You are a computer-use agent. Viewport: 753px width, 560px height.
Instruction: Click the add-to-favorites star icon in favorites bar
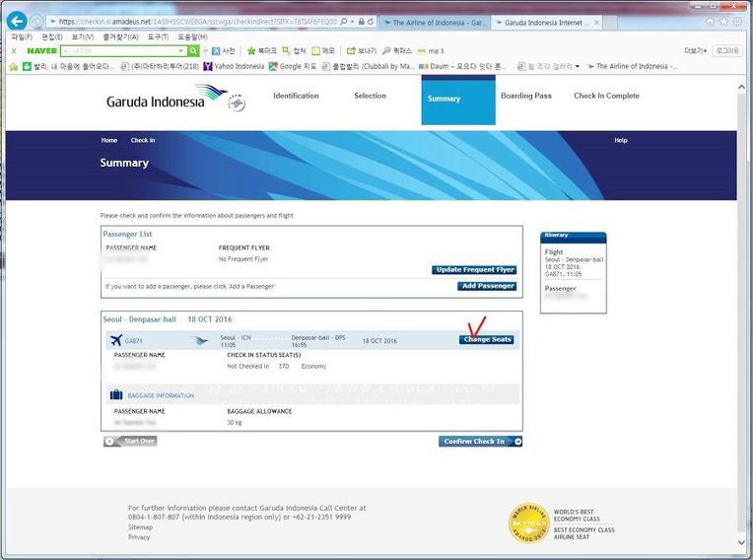(14, 67)
